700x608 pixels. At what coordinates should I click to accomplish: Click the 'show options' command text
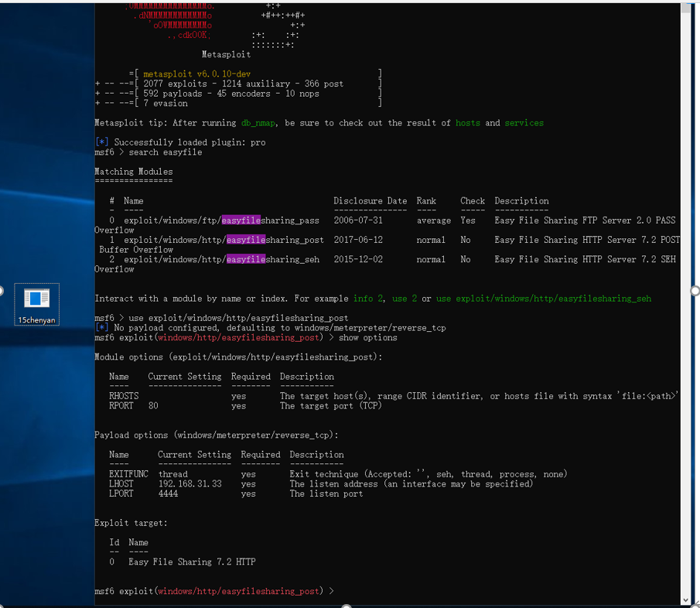coord(368,338)
